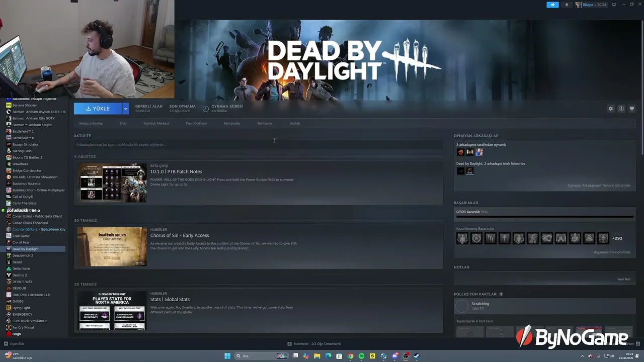
Task: Open the skull achievement icon
Action: [x=603, y=238]
